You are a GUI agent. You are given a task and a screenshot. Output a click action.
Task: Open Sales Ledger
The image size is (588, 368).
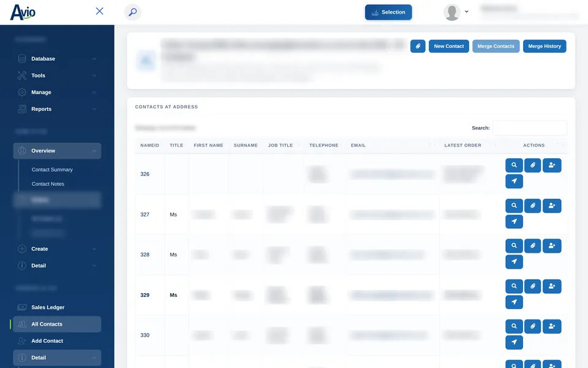click(57, 307)
